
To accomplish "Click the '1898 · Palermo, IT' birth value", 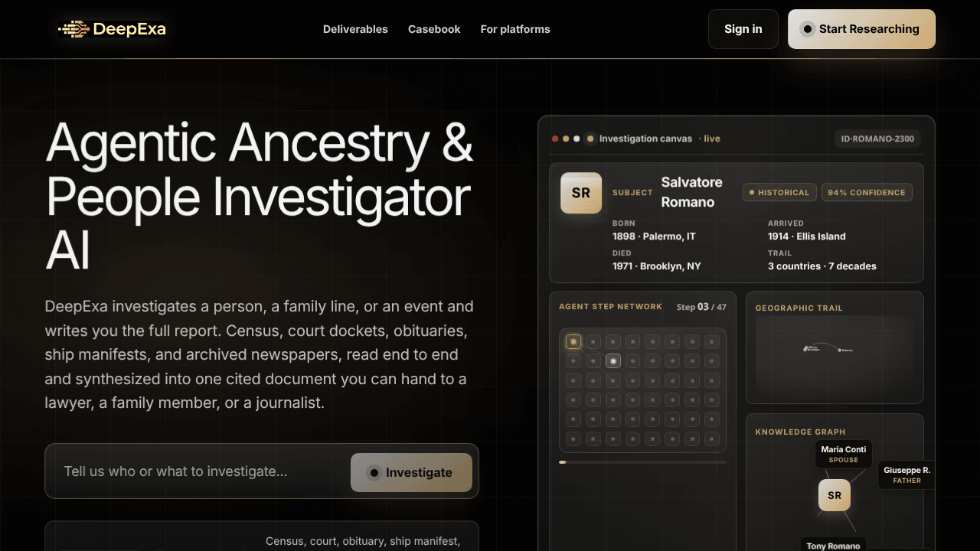I will click(654, 236).
